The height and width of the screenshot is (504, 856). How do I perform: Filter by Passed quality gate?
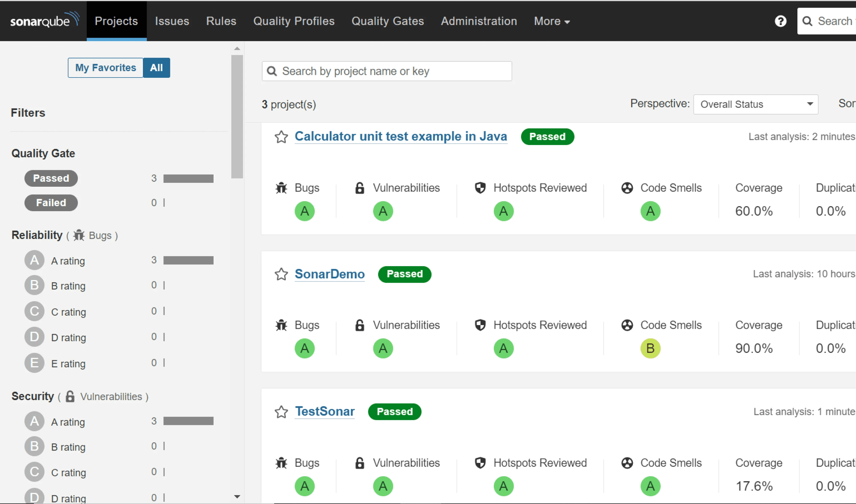click(51, 178)
